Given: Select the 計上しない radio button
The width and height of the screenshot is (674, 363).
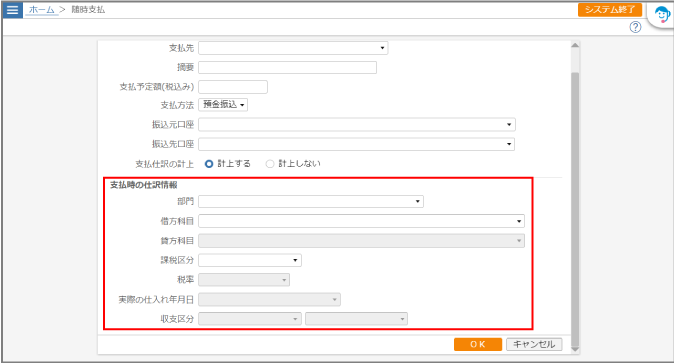Looking at the screenshot, I should (x=270, y=164).
